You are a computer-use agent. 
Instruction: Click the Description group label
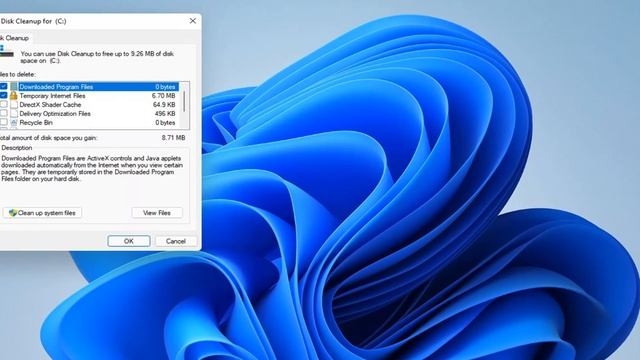pos(17,148)
